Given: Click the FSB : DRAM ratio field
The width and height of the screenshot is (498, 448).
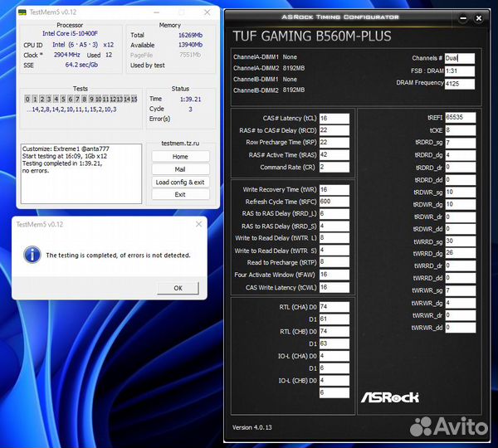Looking at the screenshot, I should (x=460, y=71).
